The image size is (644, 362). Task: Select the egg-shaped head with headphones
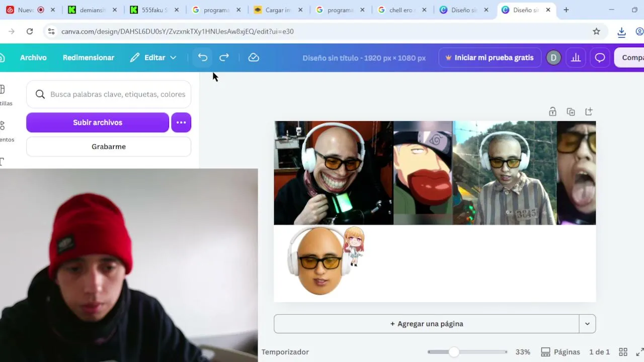point(318,261)
